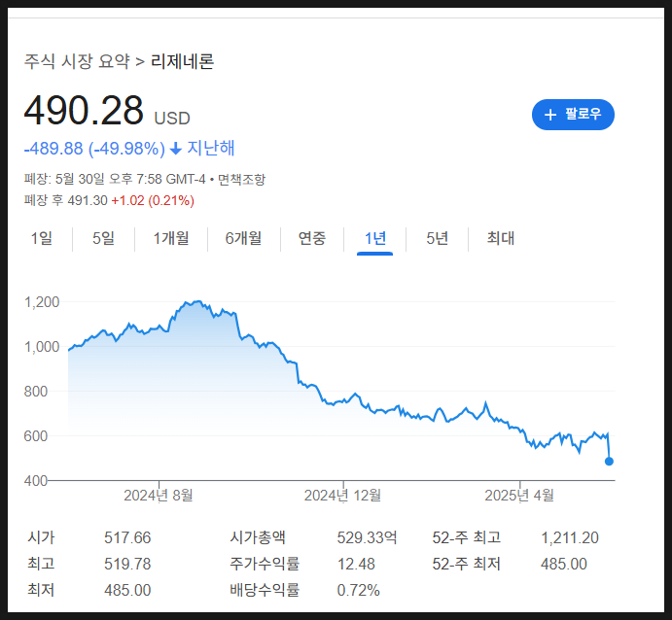Open the 연중 year-to-date tab
672x620 pixels.
(312, 238)
